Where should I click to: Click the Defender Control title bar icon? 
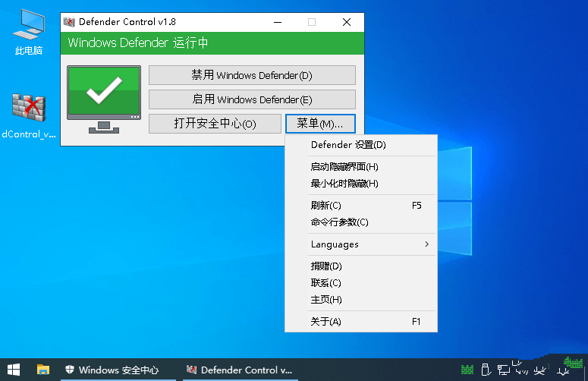(69, 22)
